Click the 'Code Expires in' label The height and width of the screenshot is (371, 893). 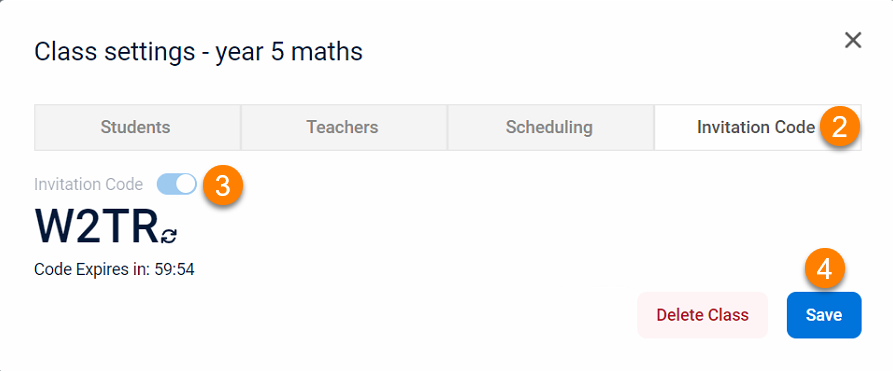click(91, 270)
